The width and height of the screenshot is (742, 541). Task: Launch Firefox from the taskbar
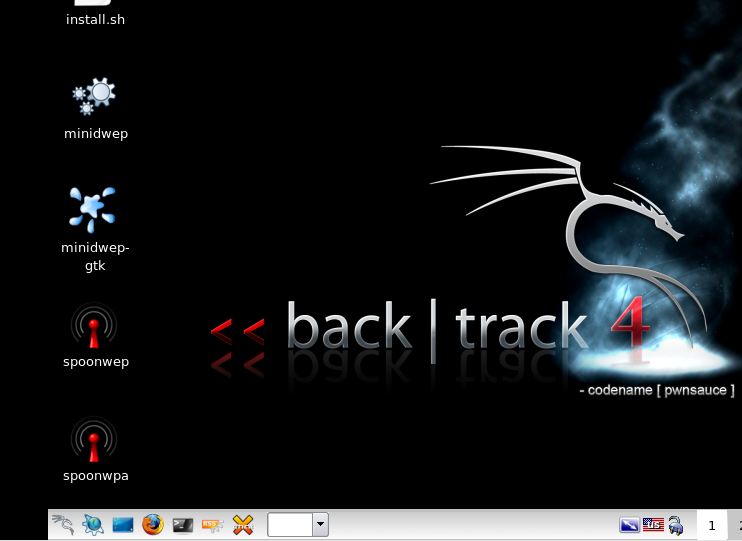pyautogui.click(x=153, y=525)
